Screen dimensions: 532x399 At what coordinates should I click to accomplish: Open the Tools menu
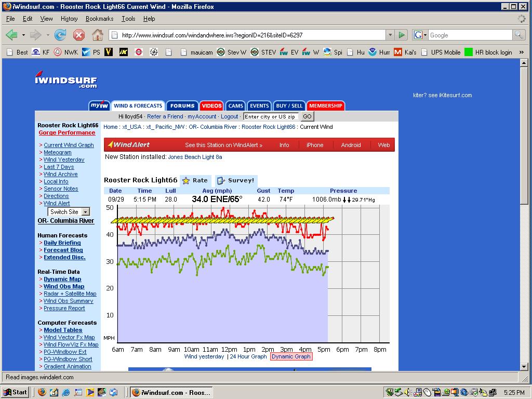(x=128, y=19)
